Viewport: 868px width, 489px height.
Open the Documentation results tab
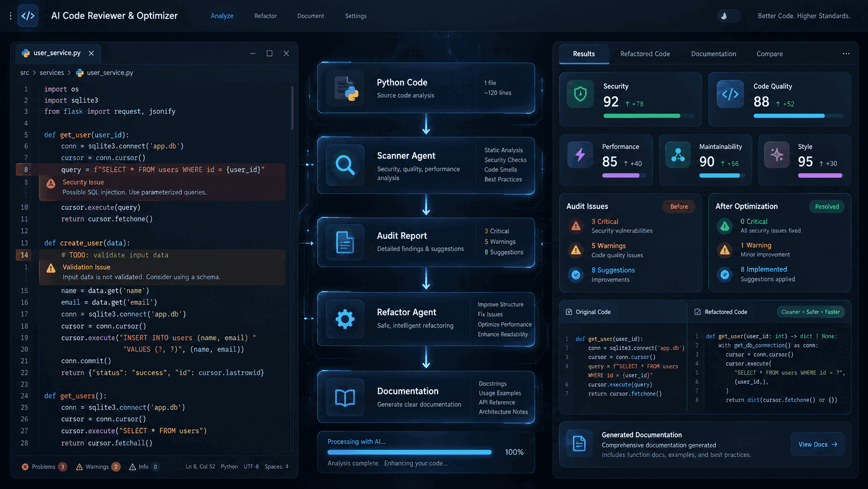point(713,54)
